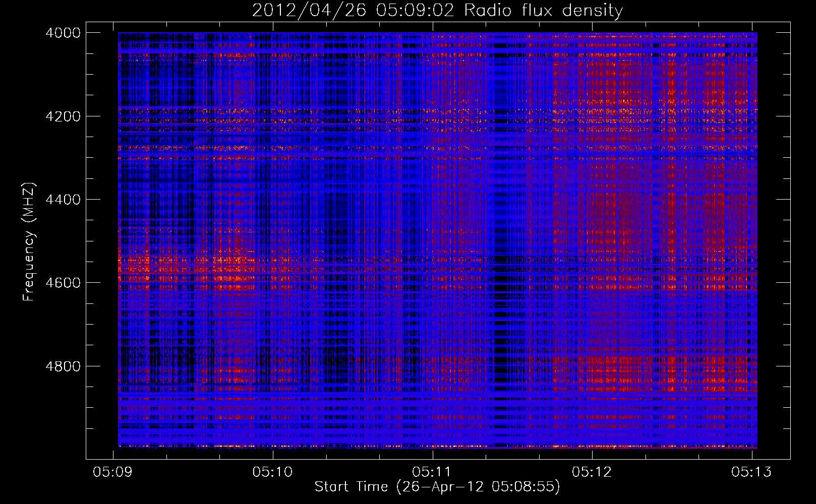Click the 'Start Time (26-Apr-12 05:08:55)' label

(437, 487)
